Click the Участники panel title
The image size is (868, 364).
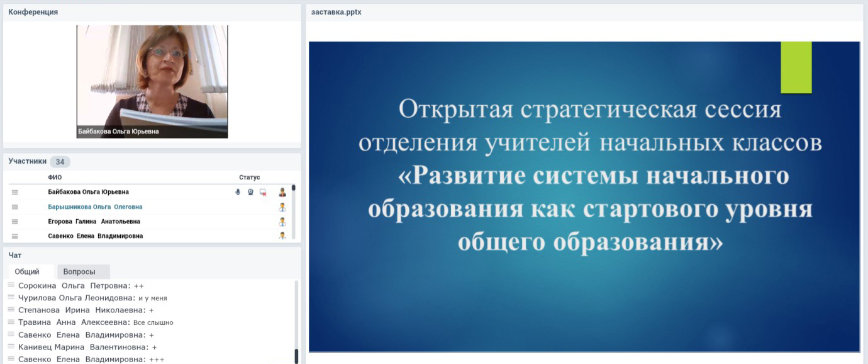pyautogui.click(x=28, y=161)
